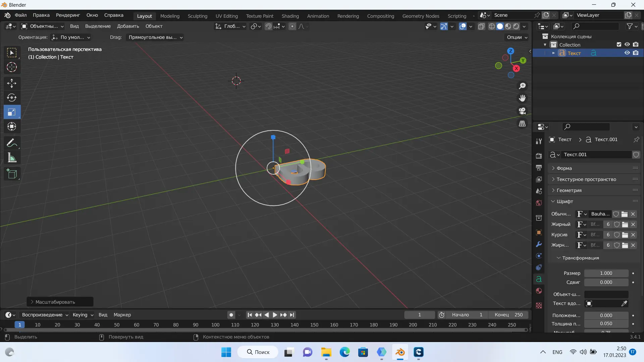Open the Файл menu
The height and width of the screenshot is (362, 644).
tap(20, 15)
